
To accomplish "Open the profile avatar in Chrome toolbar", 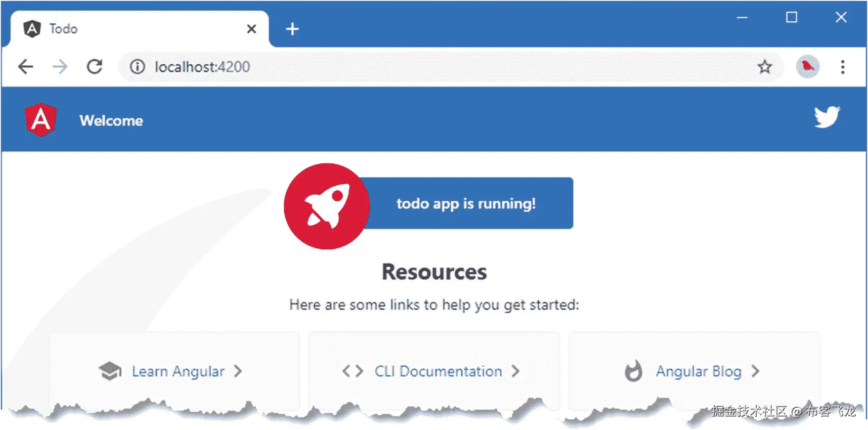I will click(808, 67).
